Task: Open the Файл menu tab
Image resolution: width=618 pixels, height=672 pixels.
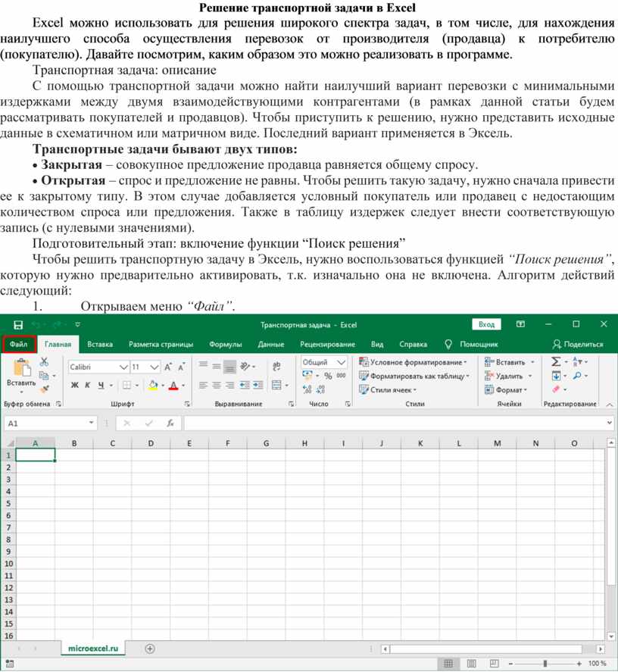Action: (x=19, y=344)
